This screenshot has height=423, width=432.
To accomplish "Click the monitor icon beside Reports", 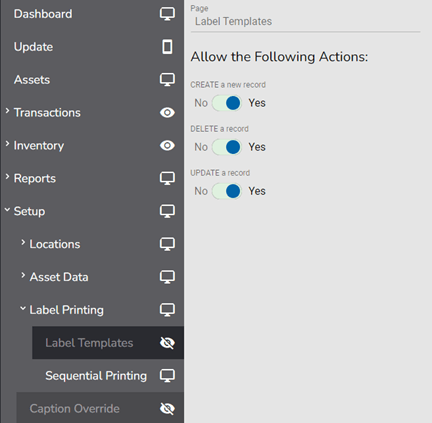I will pos(167,178).
